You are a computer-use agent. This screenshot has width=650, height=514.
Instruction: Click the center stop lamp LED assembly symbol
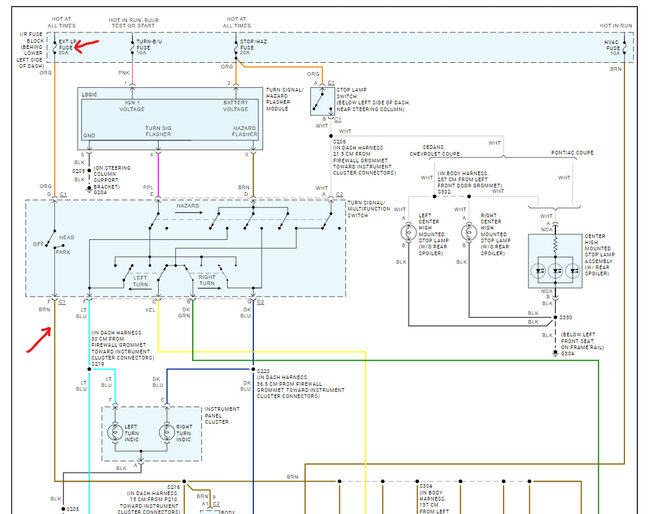pos(555,261)
